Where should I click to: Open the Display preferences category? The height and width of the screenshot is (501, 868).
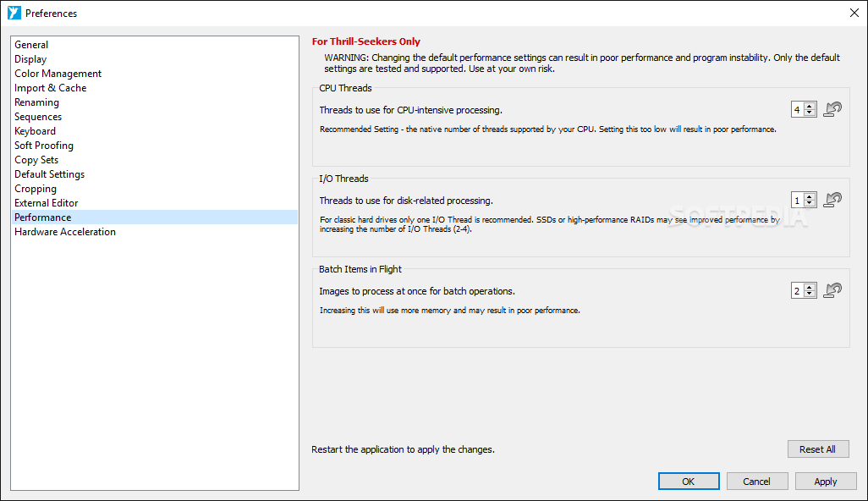(155, 59)
